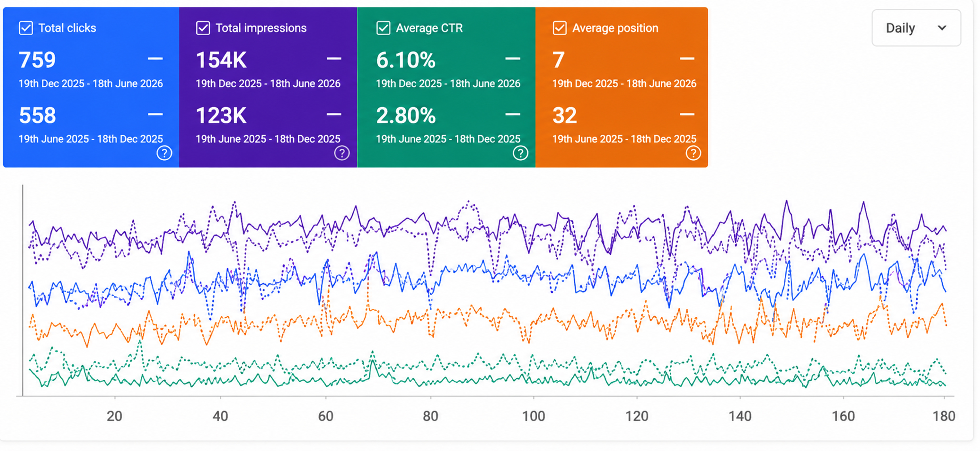Click the x-axis label 100
Image resolution: width=980 pixels, height=451 pixels.
pyautogui.click(x=533, y=416)
